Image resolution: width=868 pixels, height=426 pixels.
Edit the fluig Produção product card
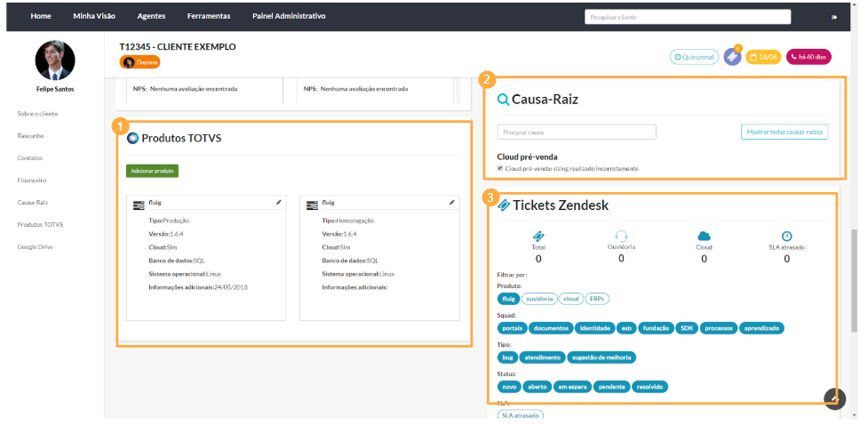tap(278, 203)
